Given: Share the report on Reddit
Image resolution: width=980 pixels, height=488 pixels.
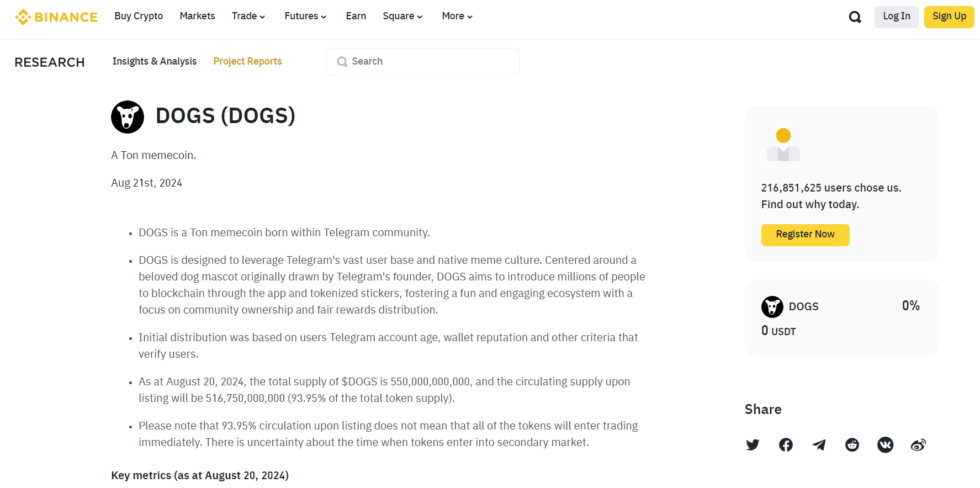Looking at the screenshot, I should point(852,445).
